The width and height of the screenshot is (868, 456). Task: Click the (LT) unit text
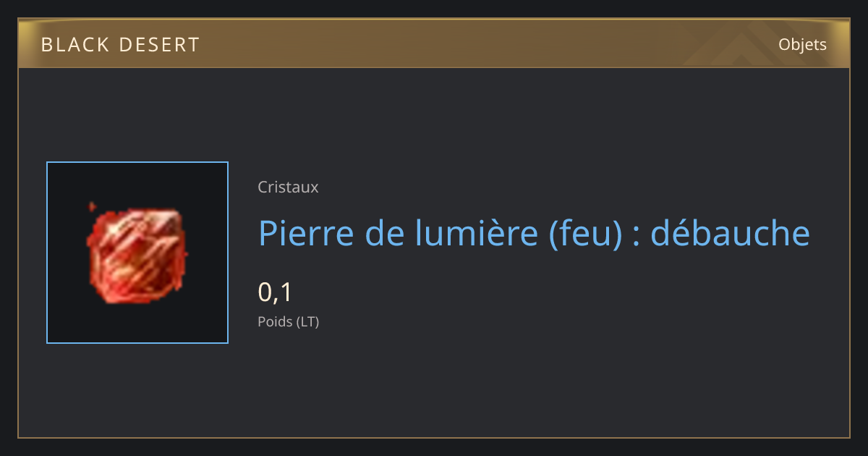307,322
